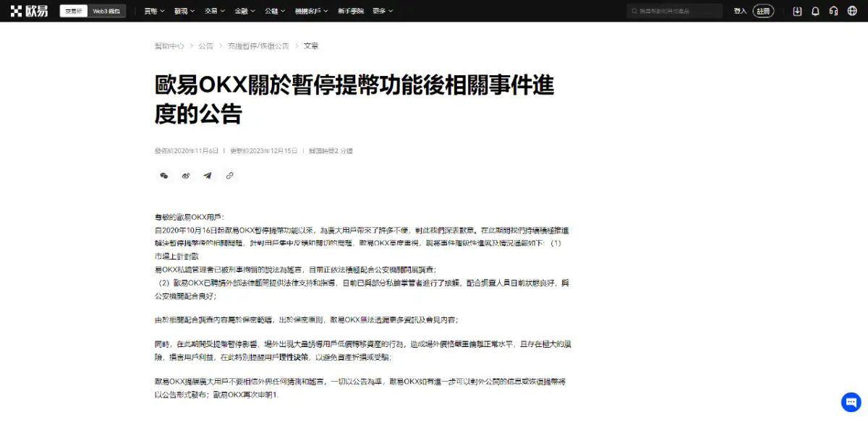Expand the 發現 dropdown menu
The width and height of the screenshot is (868, 446).
click(x=184, y=11)
